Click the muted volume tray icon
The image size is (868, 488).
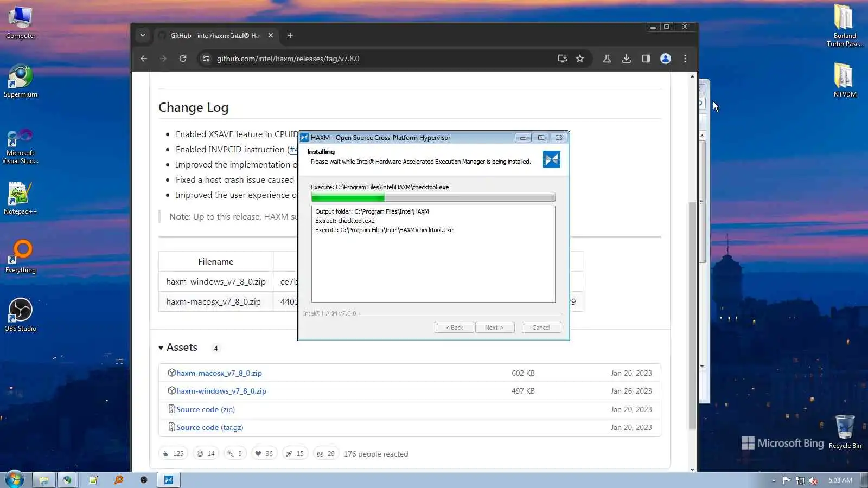pyautogui.click(x=813, y=480)
